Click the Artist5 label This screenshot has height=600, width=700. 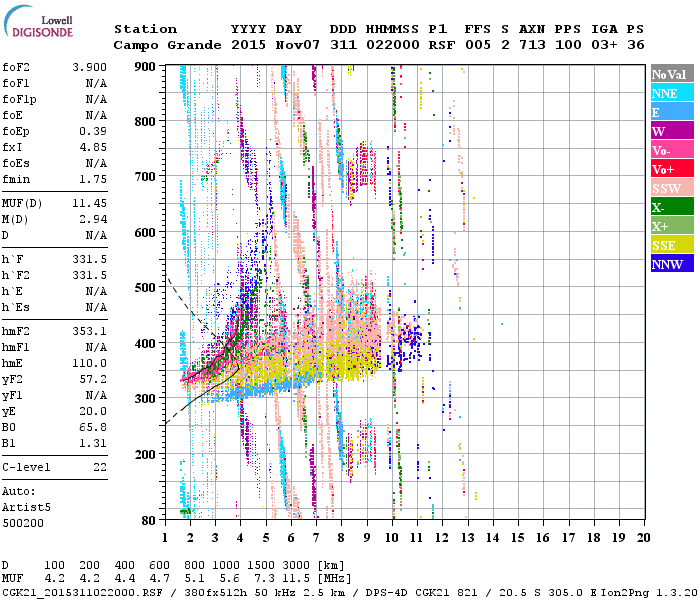point(26,508)
